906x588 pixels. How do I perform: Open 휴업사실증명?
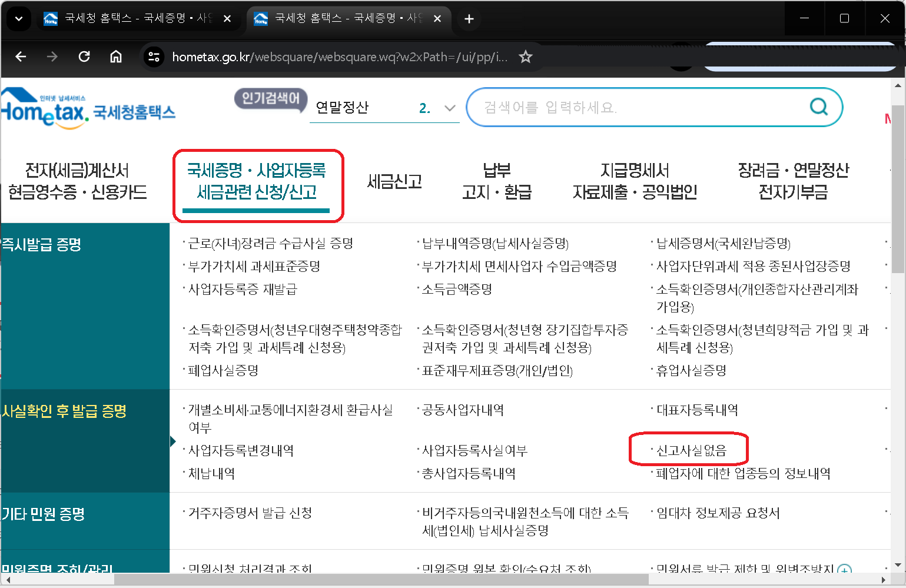691,371
